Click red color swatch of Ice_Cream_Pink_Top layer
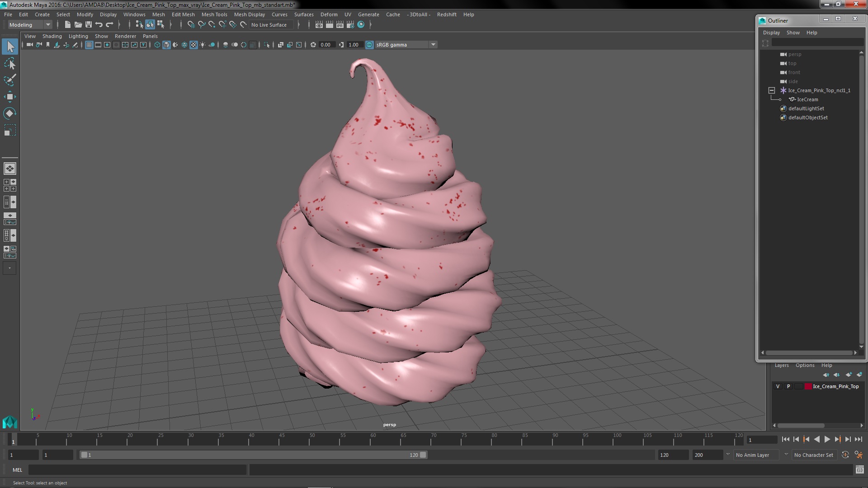This screenshot has width=868, height=488. pos(808,386)
